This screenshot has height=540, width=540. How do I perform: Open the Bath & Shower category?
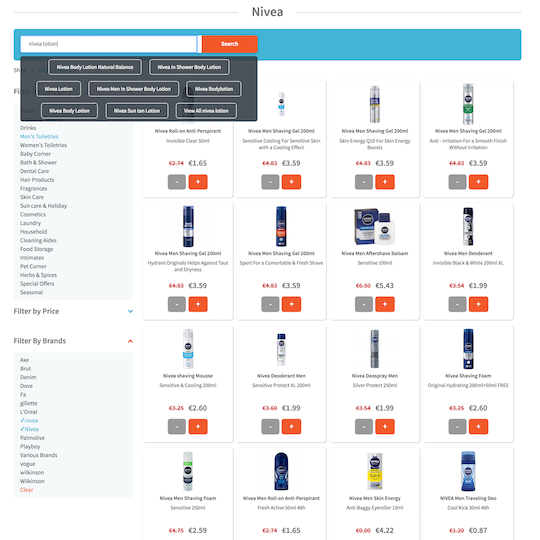click(38, 163)
